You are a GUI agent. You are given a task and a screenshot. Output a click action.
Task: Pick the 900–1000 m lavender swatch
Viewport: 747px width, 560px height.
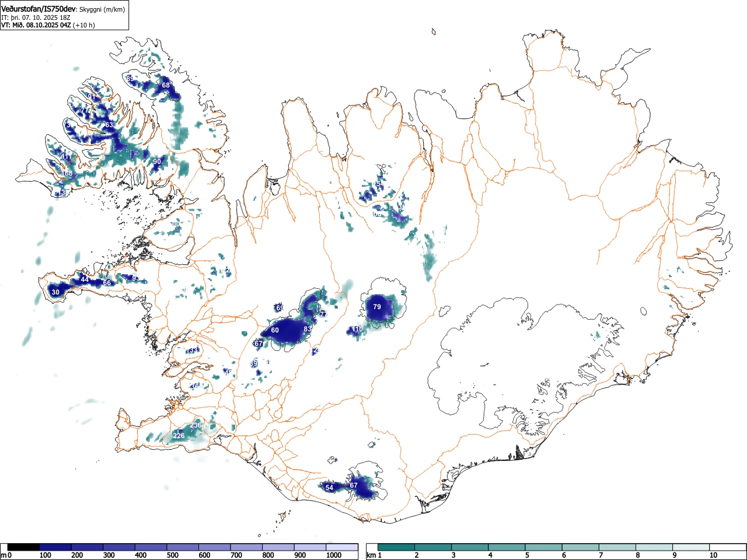click(310, 547)
